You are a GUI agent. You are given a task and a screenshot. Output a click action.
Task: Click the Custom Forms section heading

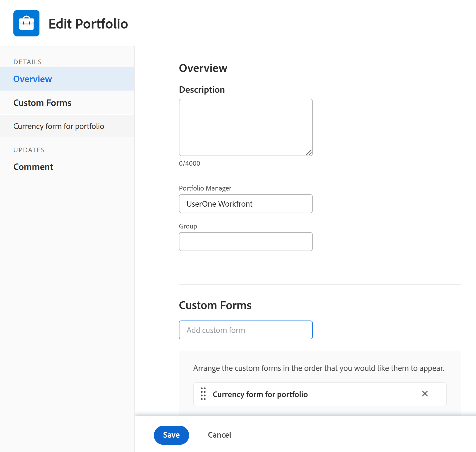pos(215,305)
